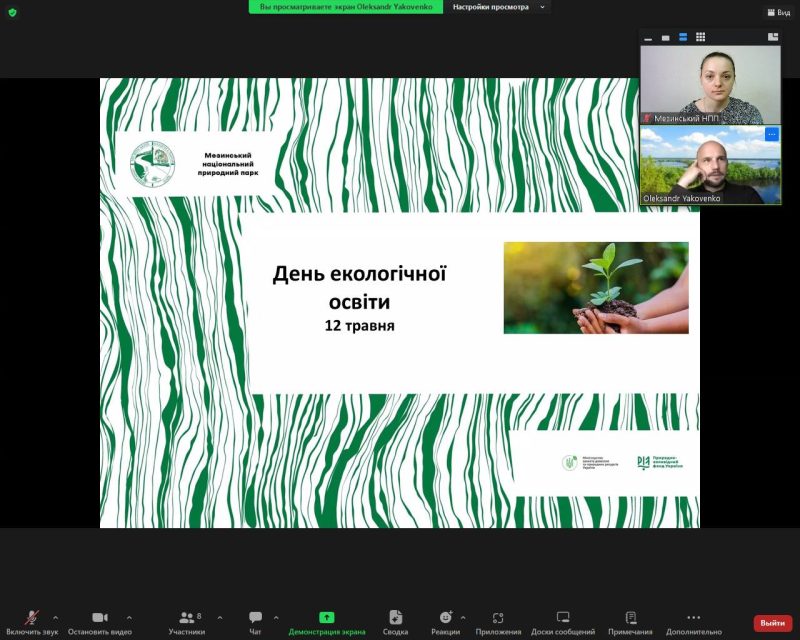
Task: Stop camera using Остановить видео
Action: tap(99, 622)
